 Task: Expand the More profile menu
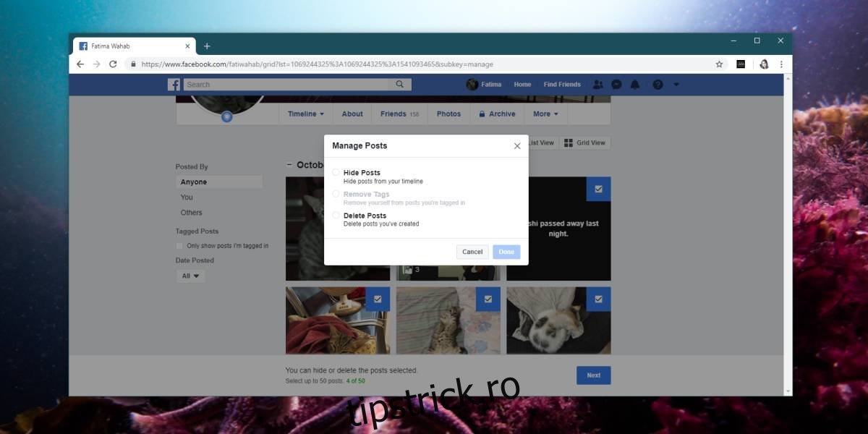coord(546,114)
